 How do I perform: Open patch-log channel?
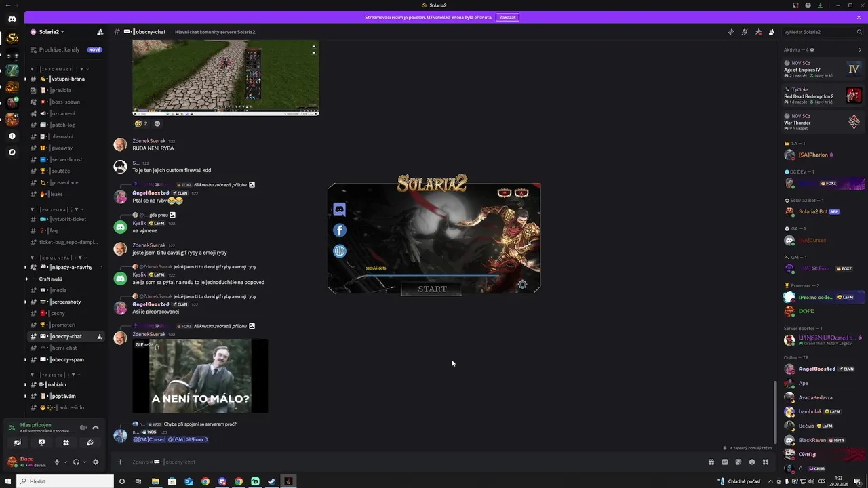[x=66, y=125]
